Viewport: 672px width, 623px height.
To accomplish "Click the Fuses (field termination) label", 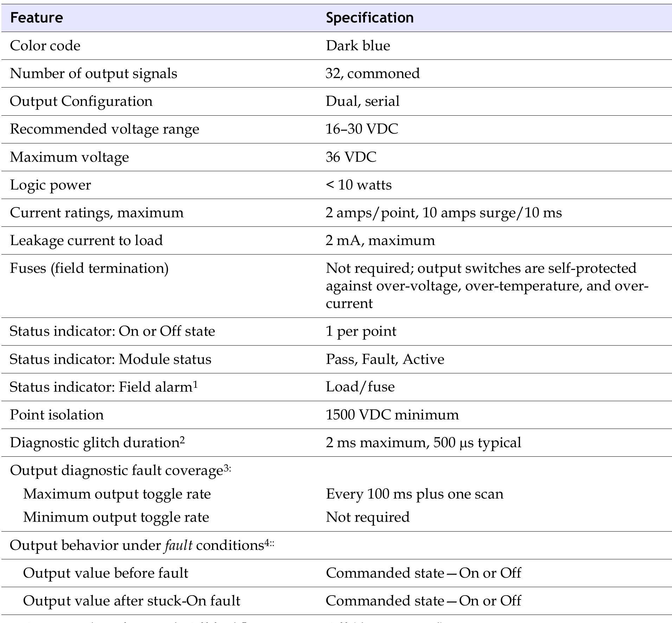I will [x=89, y=268].
